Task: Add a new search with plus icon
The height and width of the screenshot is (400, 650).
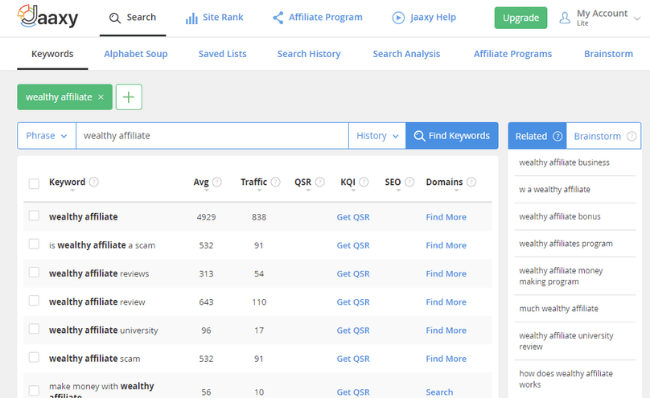Action: [x=129, y=97]
